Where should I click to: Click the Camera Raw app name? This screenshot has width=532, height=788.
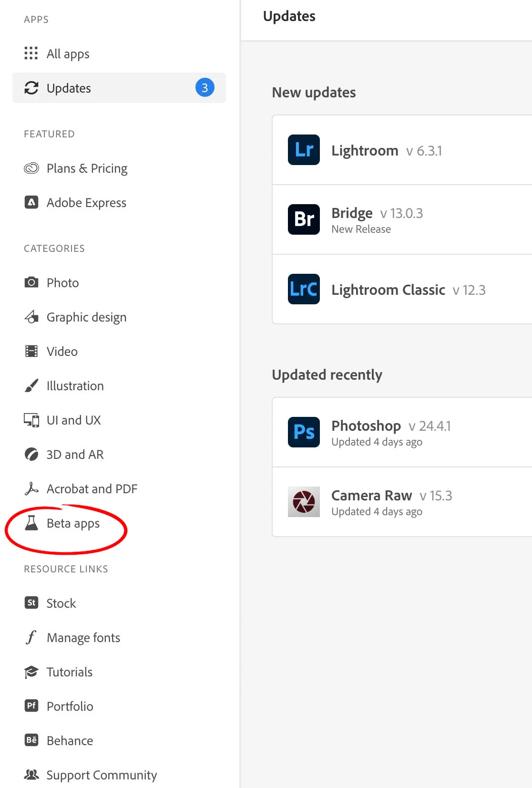pos(371,496)
